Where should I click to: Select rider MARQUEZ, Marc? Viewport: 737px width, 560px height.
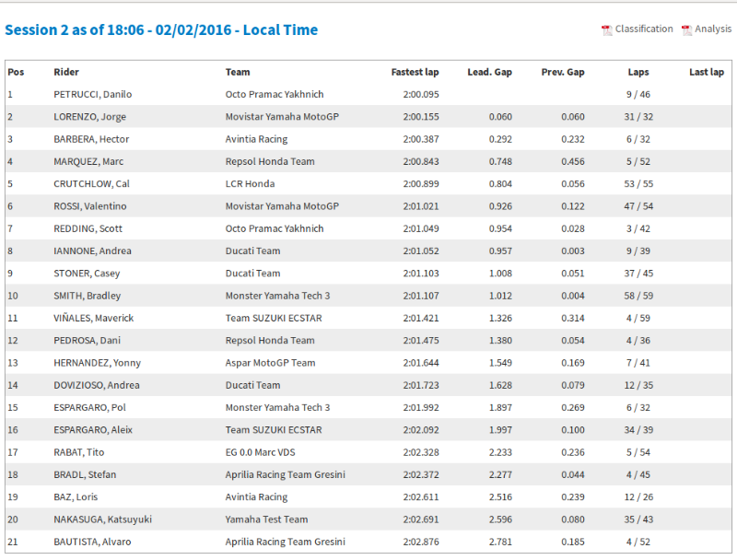pyautogui.click(x=88, y=161)
